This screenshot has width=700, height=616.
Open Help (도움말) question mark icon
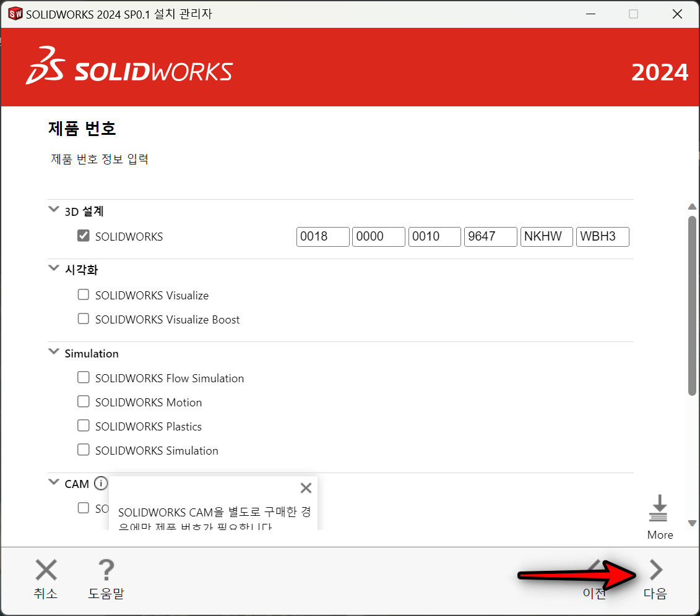pos(106,570)
